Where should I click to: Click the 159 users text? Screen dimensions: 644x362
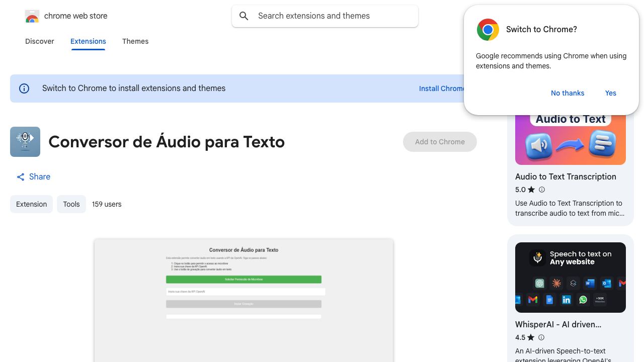click(107, 204)
